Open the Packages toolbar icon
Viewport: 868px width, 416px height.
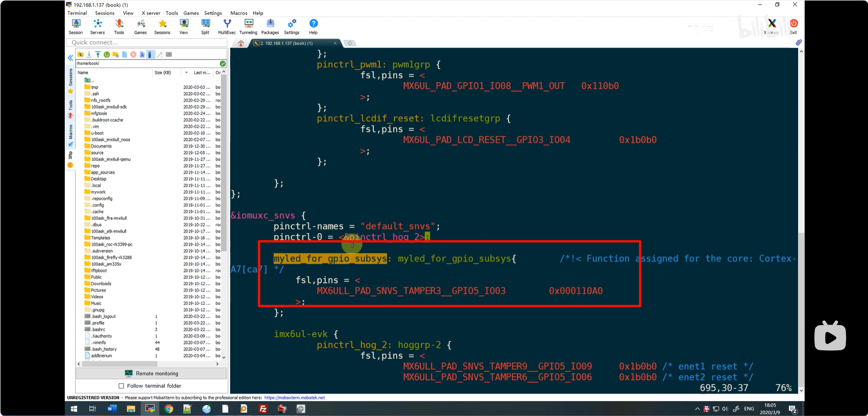click(x=270, y=27)
